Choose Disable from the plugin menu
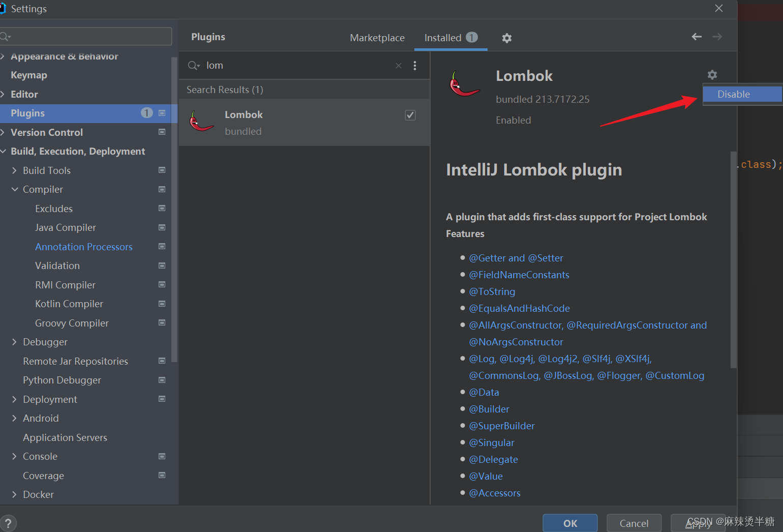The height and width of the screenshot is (532, 783). tap(742, 94)
